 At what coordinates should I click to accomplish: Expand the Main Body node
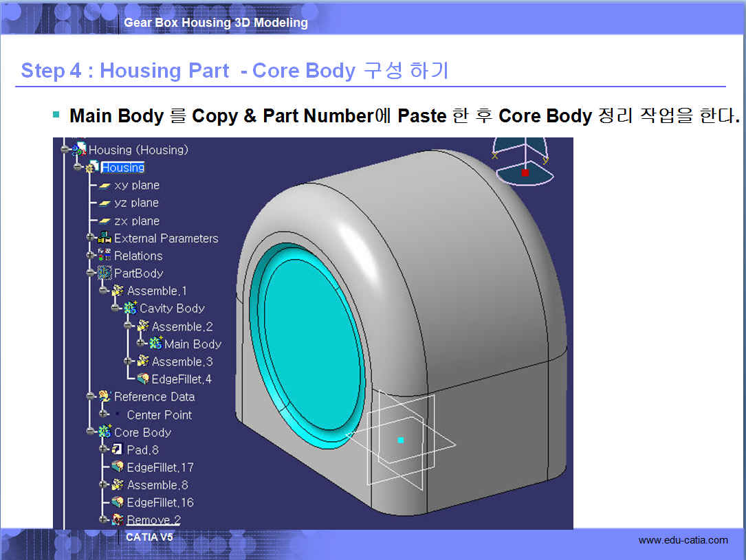click(141, 344)
